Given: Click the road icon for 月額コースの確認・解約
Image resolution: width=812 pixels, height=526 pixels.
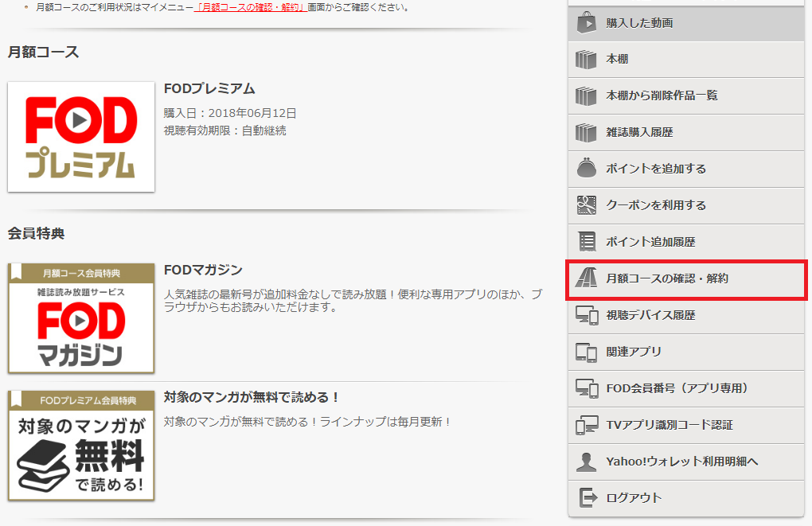Looking at the screenshot, I should click(586, 278).
